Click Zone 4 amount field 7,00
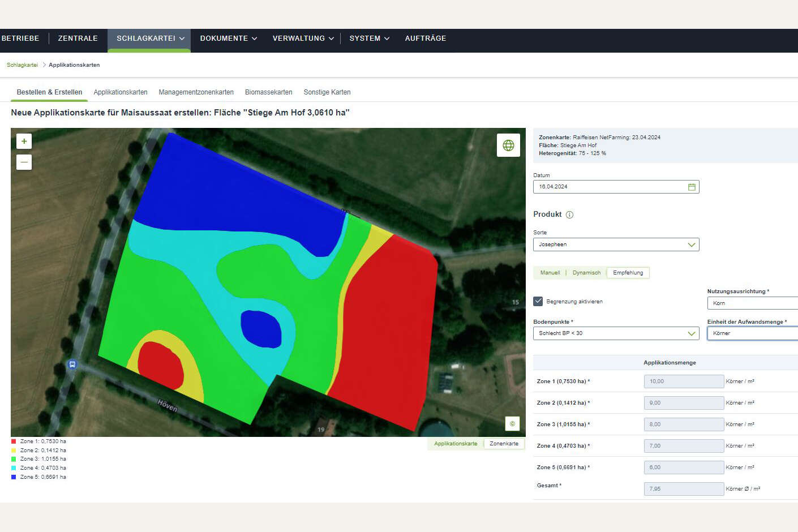 (684, 446)
